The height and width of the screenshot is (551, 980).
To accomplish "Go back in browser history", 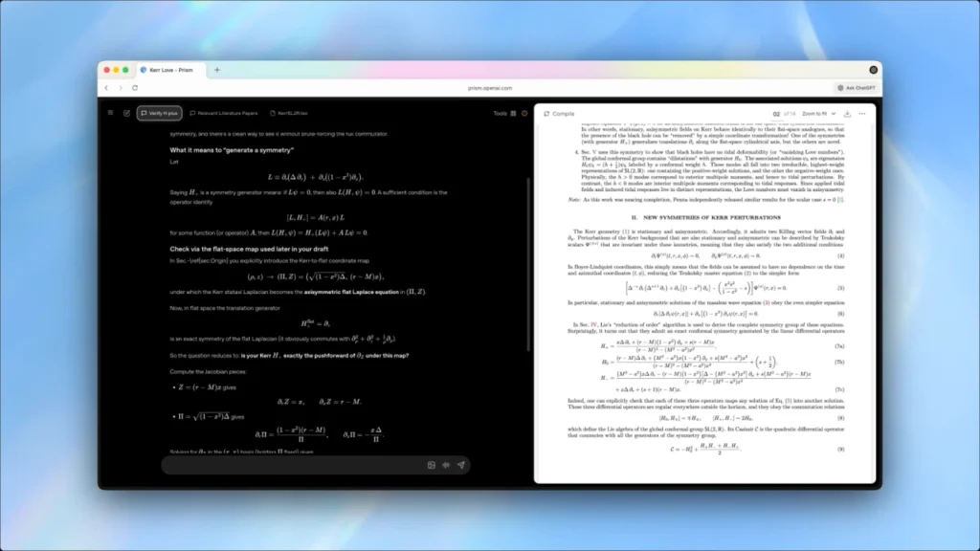I will pos(107,87).
